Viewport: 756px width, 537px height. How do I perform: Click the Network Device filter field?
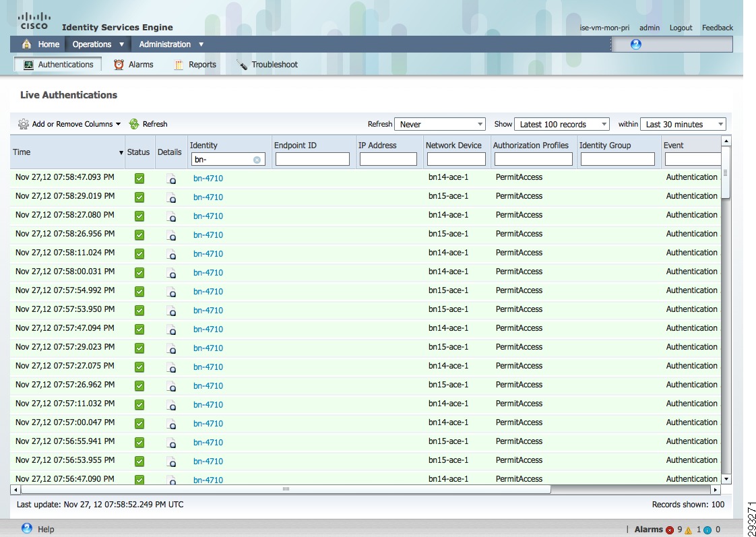click(456, 159)
